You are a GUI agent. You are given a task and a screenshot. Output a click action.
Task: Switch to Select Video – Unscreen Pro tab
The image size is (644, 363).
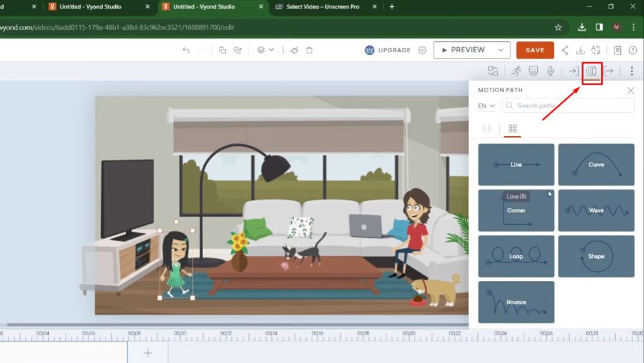(x=323, y=6)
